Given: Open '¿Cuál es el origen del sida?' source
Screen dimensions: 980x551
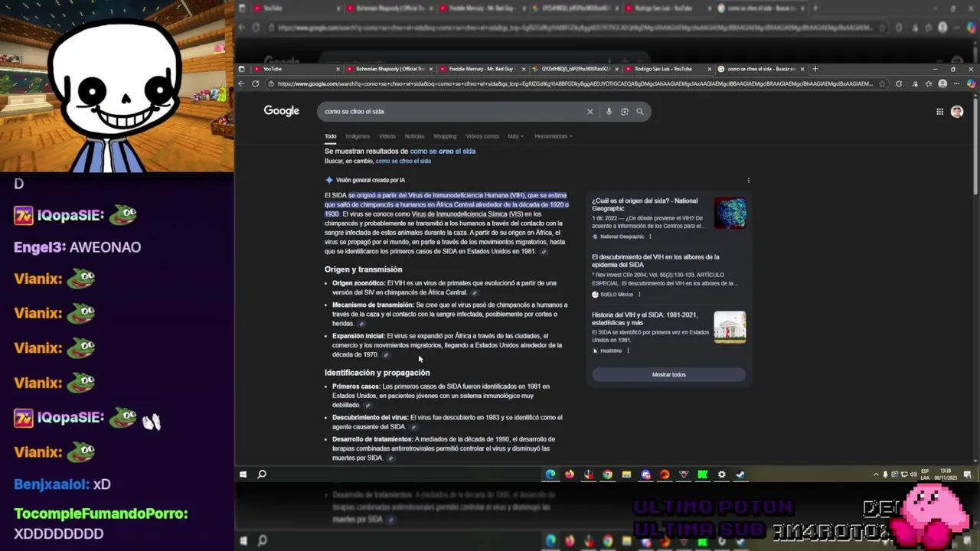Looking at the screenshot, I should pyautogui.click(x=645, y=205).
